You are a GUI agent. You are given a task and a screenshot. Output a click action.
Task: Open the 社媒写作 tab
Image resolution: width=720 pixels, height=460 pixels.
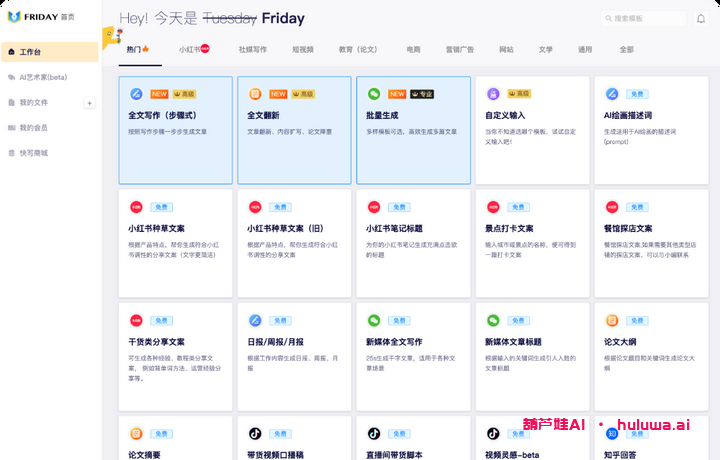pos(253,49)
